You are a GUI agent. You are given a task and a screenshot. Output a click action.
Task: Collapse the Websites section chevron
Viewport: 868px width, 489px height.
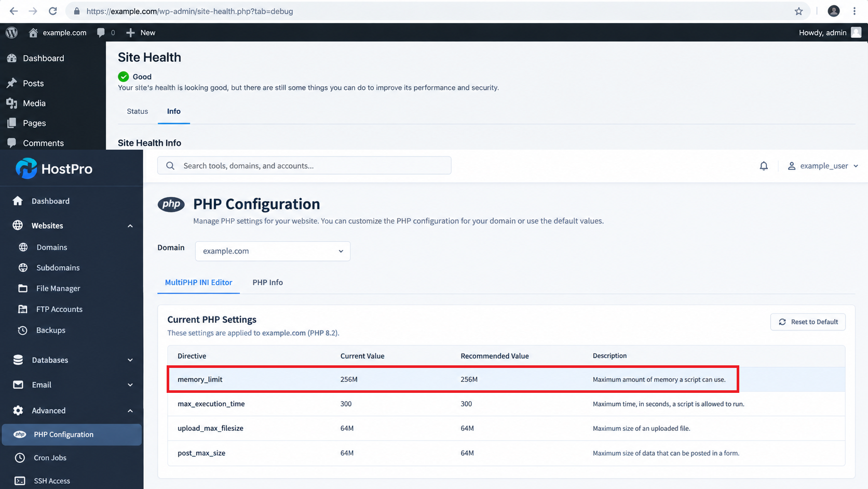click(130, 226)
